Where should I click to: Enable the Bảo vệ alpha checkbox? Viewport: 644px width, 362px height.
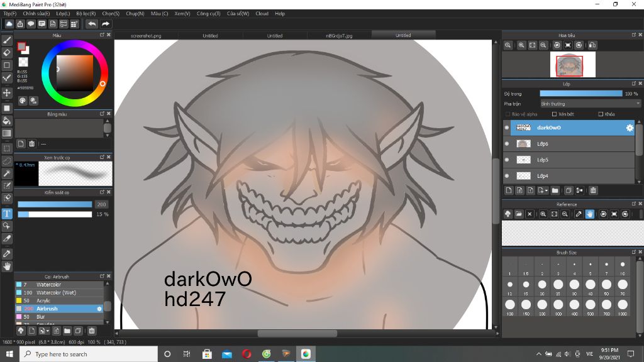(x=508, y=114)
